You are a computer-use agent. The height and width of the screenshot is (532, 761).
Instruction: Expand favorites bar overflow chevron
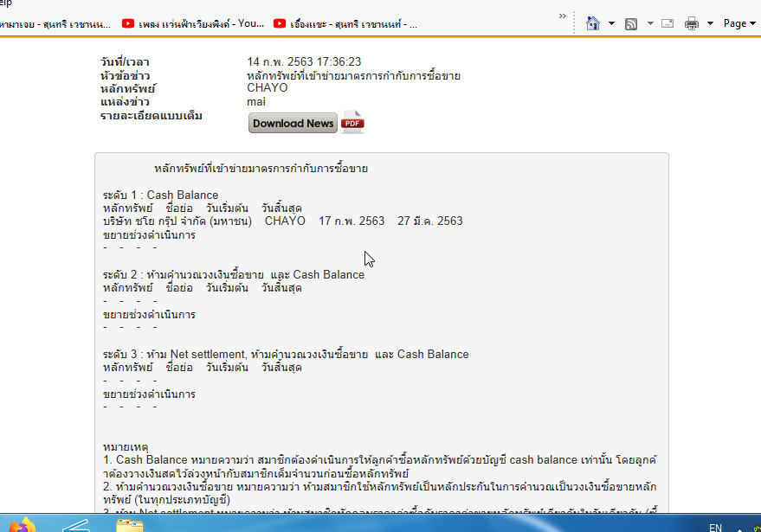563,16
